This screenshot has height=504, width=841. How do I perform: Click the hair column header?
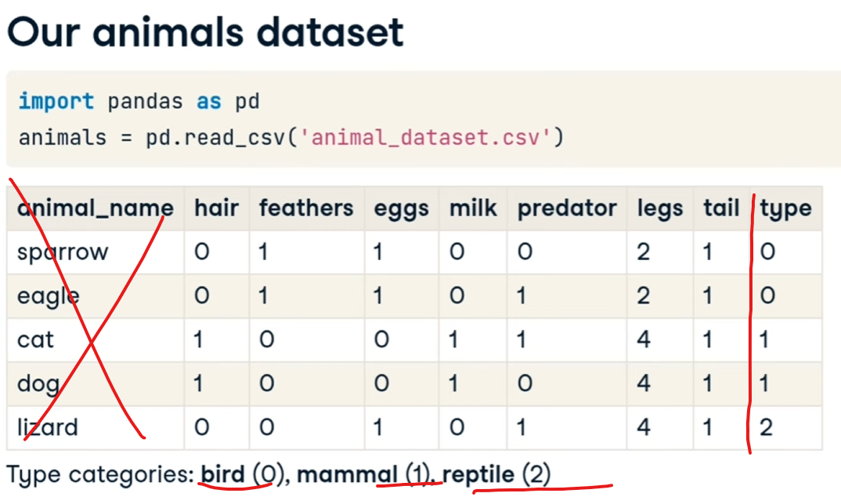coord(216,208)
